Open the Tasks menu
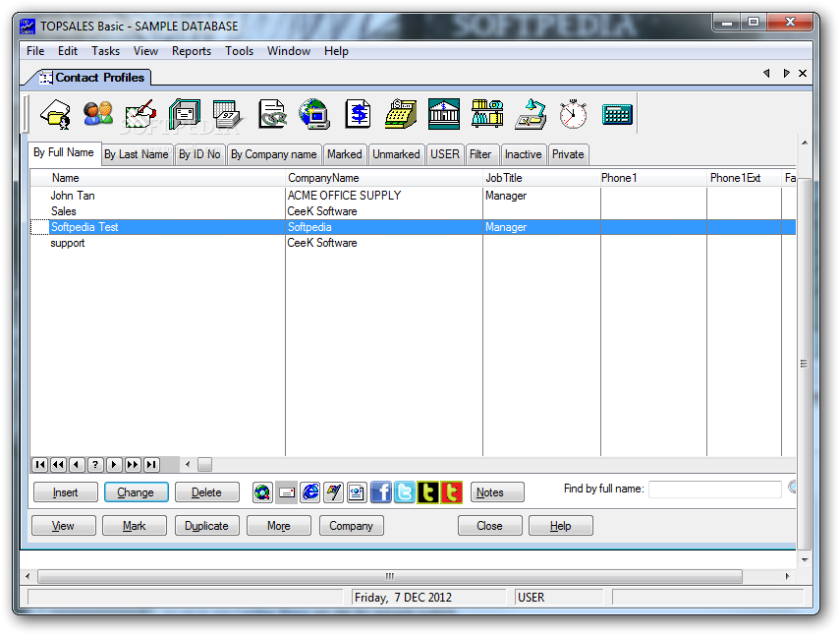This screenshot has width=840, height=635. tap(105, 51)
